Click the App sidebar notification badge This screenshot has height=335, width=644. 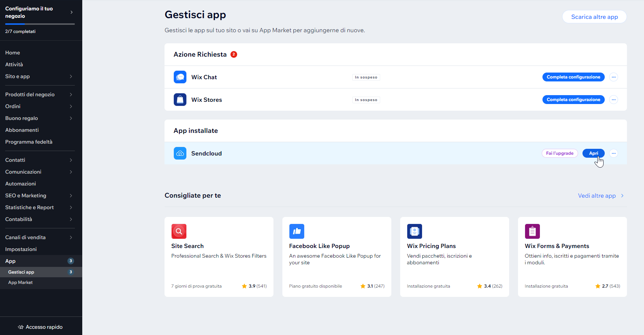(x=71, y=261)
